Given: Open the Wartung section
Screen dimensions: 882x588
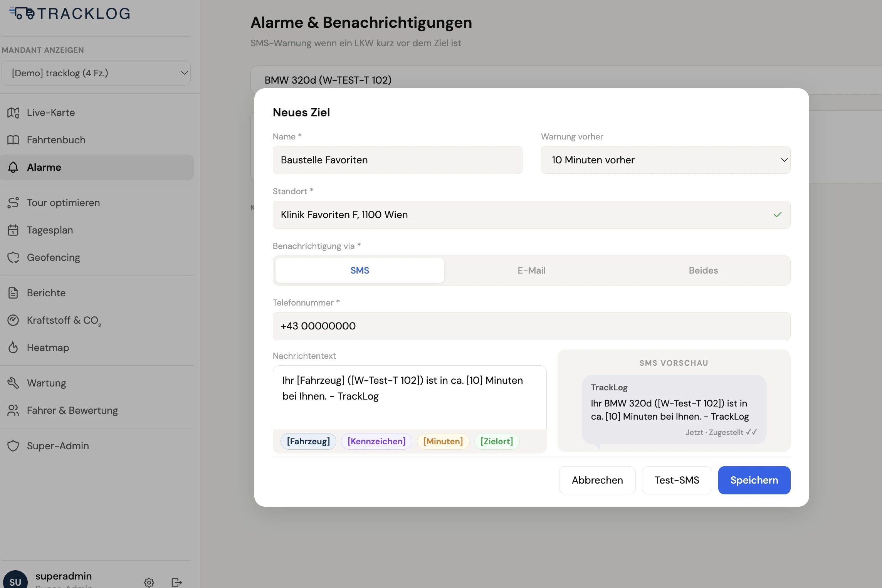Looking at the screenshot, I should pyautogui.click(x=96, y=383).
